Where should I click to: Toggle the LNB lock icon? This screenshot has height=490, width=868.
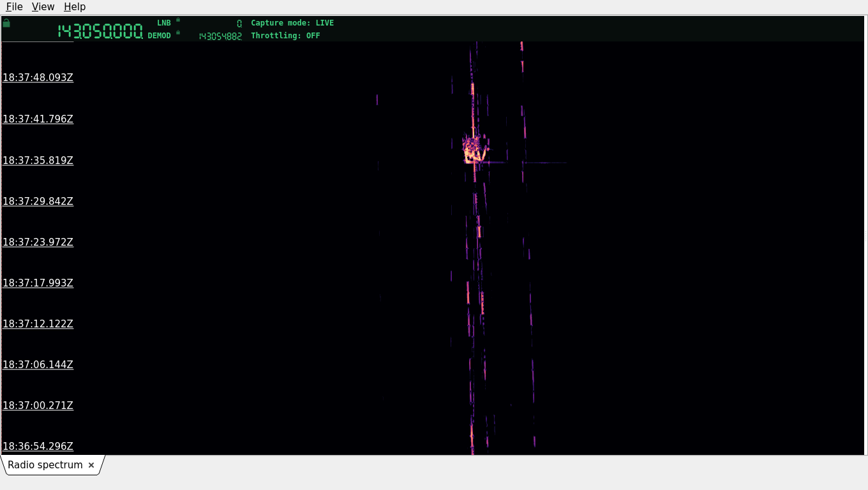tap(178, 20)
